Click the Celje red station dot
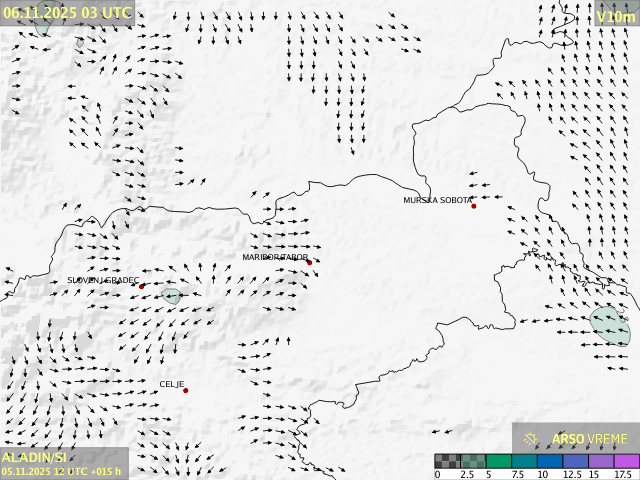This screenshot has width=640, height=480. click(185, 390)
